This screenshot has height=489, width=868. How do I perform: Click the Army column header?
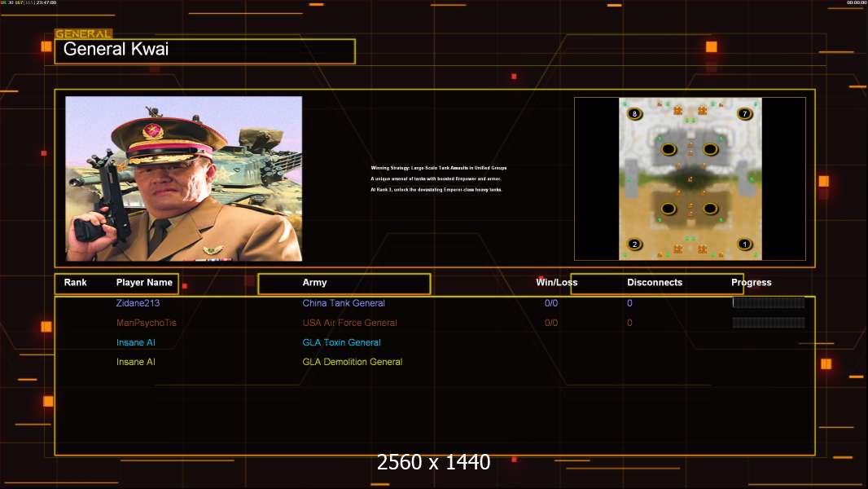coord(314,283)
